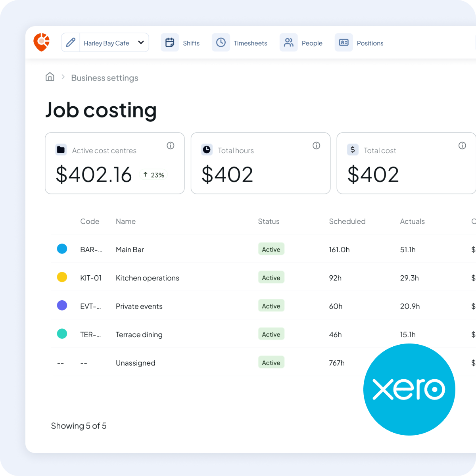Click the Positions badge icon
Screen dimensions: 476x476
pos(344,42)
